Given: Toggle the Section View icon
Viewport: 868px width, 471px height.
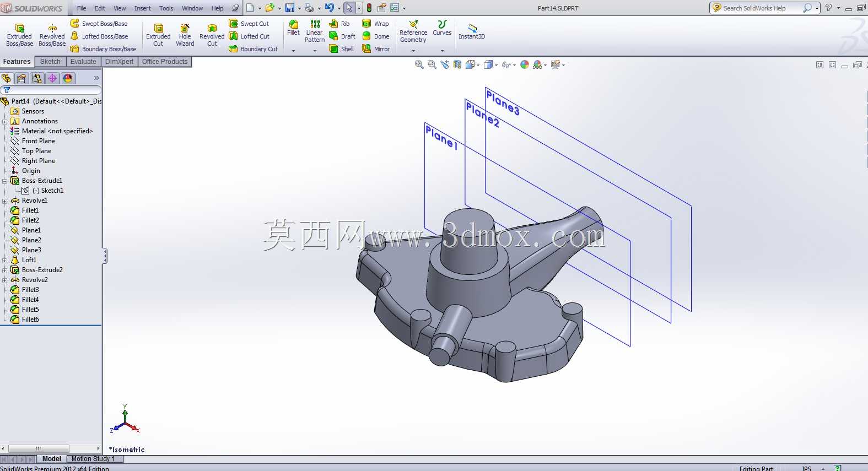Looking at the screenshot, I should pos(457,65).
